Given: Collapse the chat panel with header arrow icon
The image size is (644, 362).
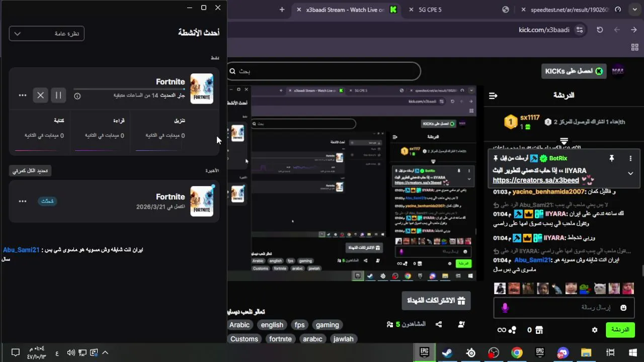Looking at the screenshot, I should point(493,96).
